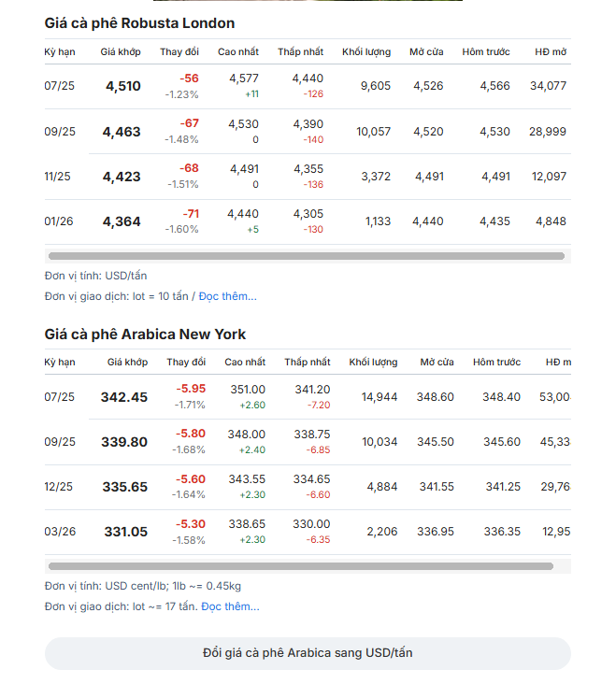Select Robusta open interest 28,999
The height and width of the screenshot is (684, 616).
tap(548, 132)
